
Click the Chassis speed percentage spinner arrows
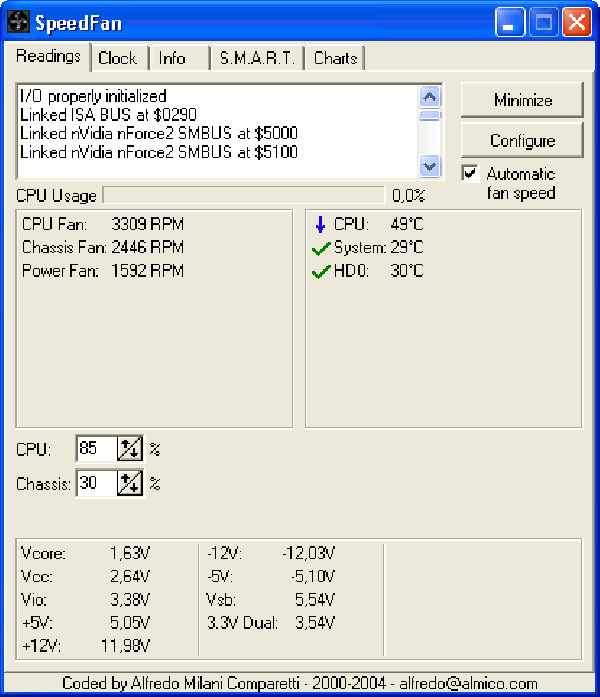(x=130, y=483)
